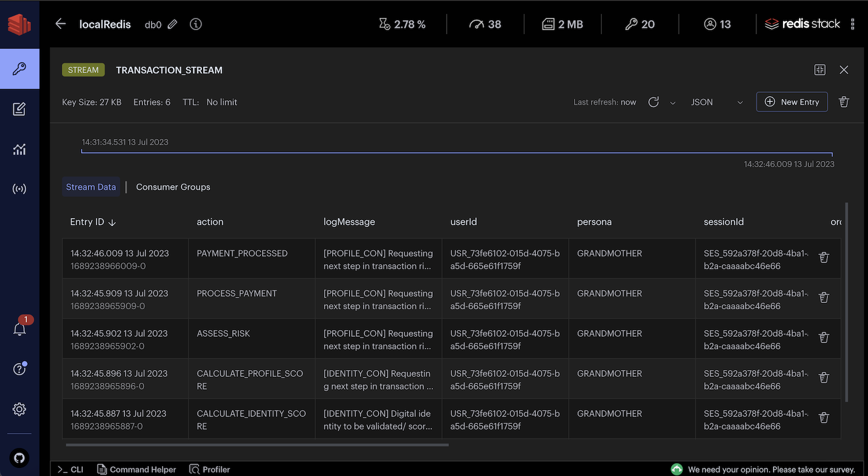The height and width of the screenshot is (476, 868).
Task: Close the TRANSACTION_STREAM key panel
Action: pos(844,69)
